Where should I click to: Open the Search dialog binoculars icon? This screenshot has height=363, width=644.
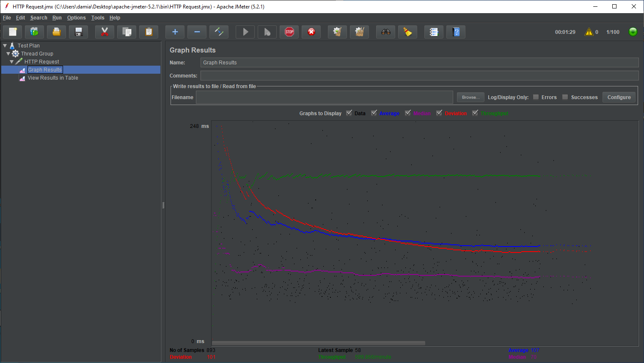(385, 31)
